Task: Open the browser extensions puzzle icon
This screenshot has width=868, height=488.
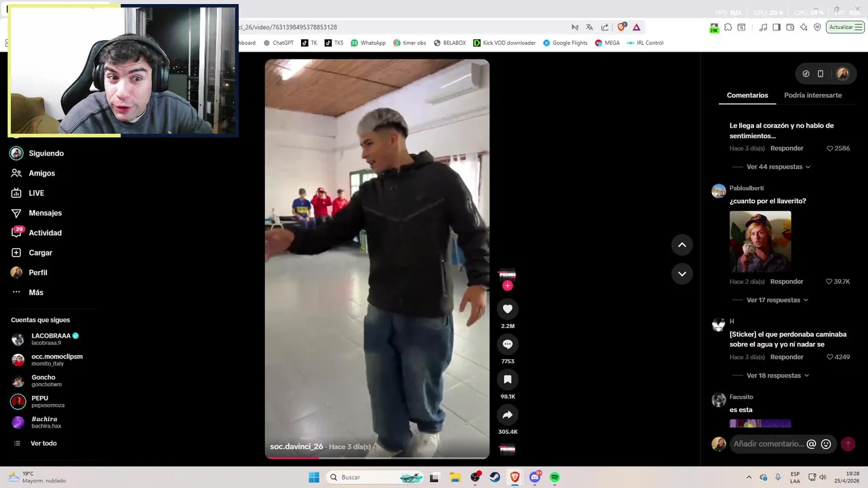Action: pos(728,27)
